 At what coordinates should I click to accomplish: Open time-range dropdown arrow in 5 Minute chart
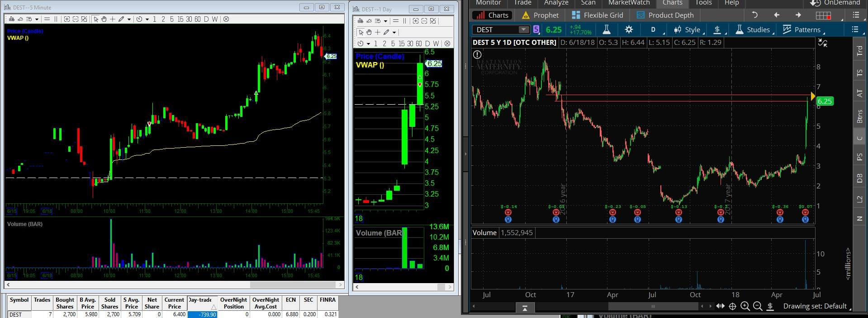(x=147, y=19)
